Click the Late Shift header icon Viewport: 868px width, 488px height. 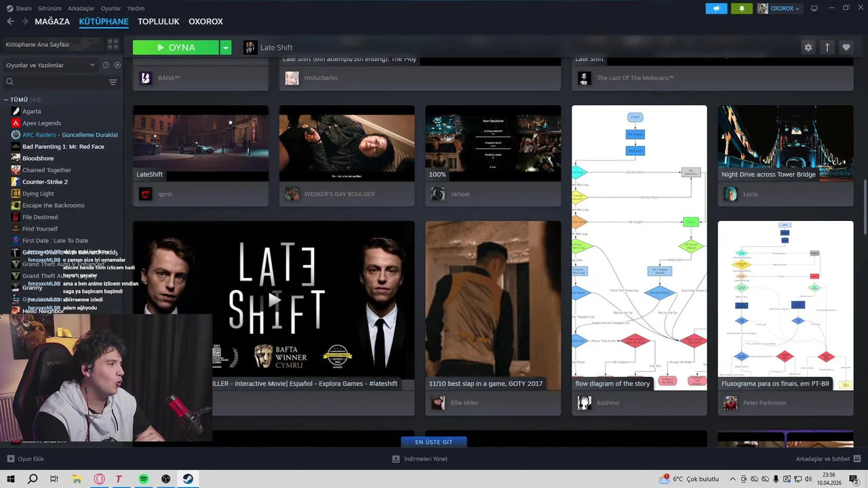point(250,47)
